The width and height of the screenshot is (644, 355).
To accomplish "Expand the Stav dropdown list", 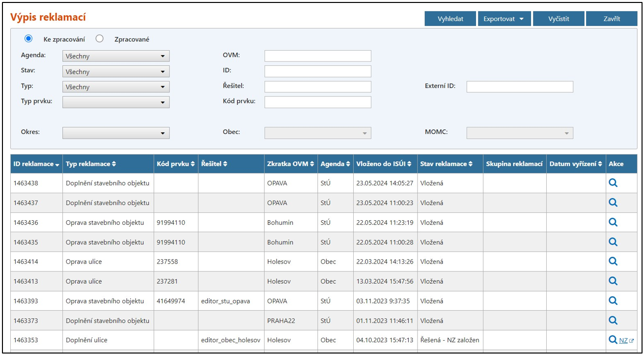I will [115, 72].
